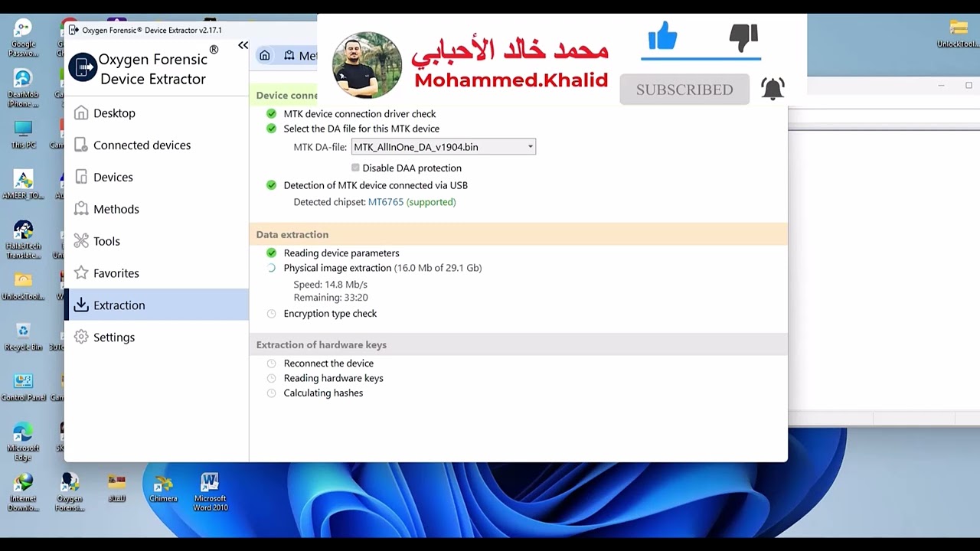Minimize the background window behind the extractor
This screenshot has height=551, width=980.
pyautogui.click(x=942, y=86)
